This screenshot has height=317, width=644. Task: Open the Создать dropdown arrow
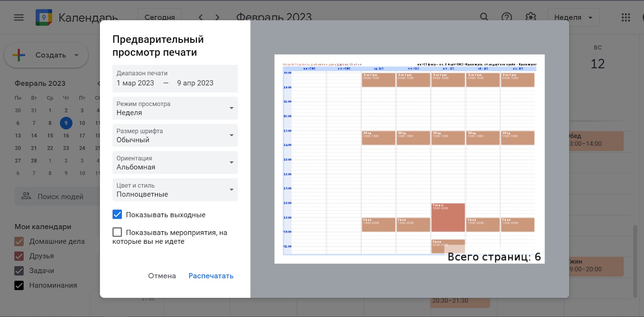(x=76, y=55)
